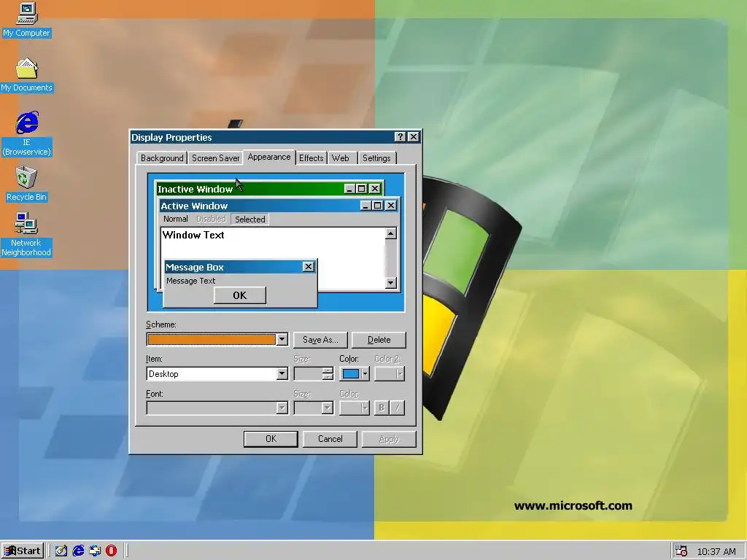This screenshot has height=560, width=747.
Task: Click Inactive Window preview close icon
Action: (375, 189)
